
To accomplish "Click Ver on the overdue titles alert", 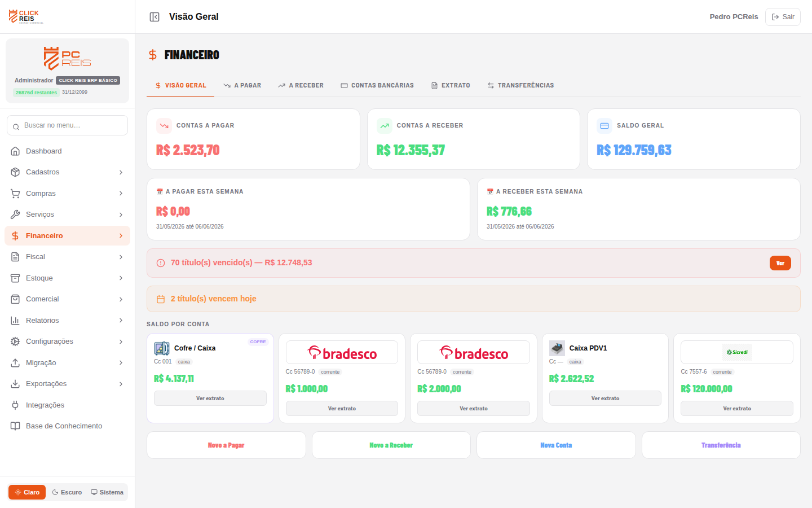I will click(x=780, y=263).
